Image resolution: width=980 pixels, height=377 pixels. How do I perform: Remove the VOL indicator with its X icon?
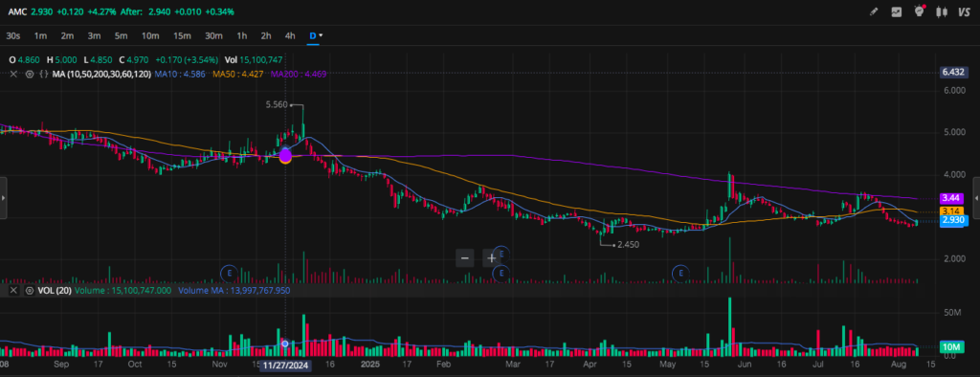pyautogui.click(x=13, y=291)
